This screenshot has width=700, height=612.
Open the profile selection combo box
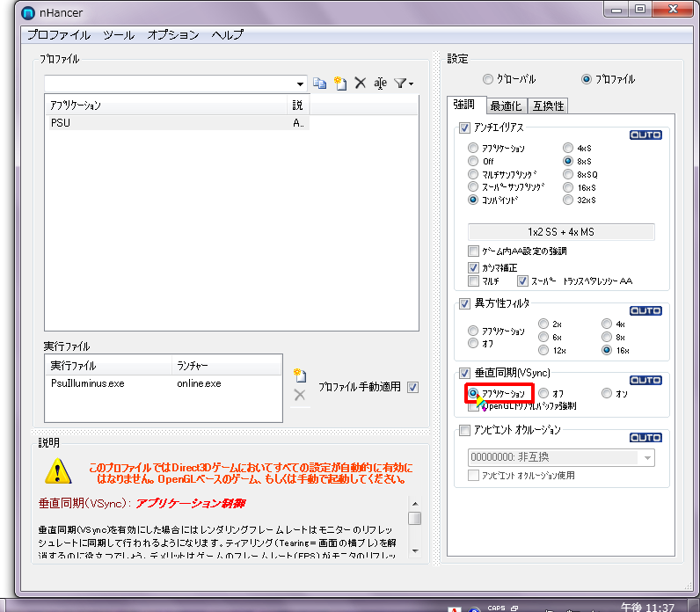tap(176, 84)
